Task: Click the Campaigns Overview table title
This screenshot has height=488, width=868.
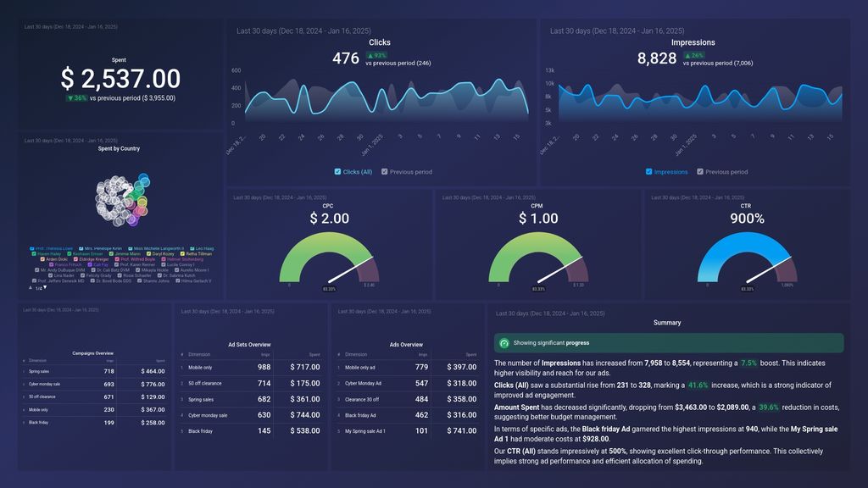Action: tap(93, 353)
